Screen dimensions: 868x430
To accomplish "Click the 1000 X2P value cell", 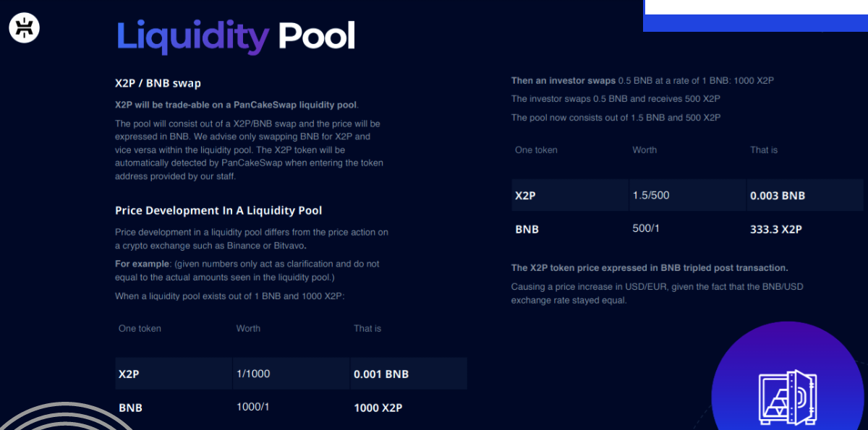I will click(x=409, y=408).
